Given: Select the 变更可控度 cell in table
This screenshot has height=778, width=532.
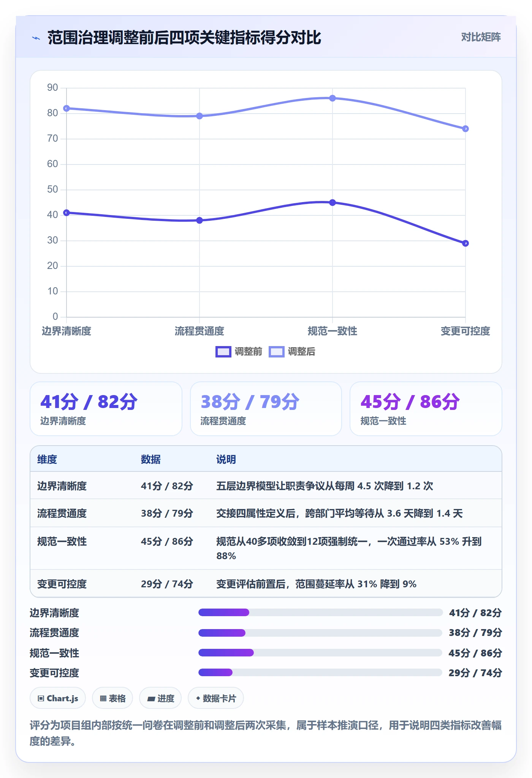Looking at the screenshot, I should pyautogui.click(x=62, y=584).
